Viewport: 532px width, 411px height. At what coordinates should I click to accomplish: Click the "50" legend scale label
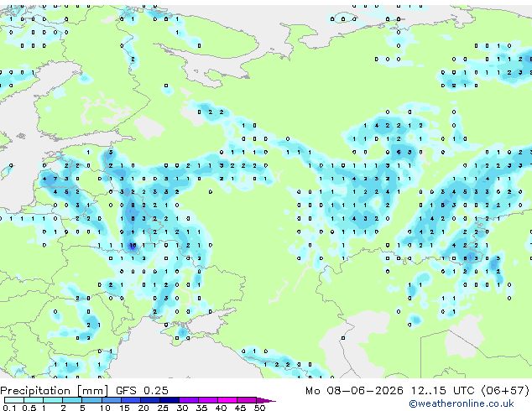click(259, 408)
